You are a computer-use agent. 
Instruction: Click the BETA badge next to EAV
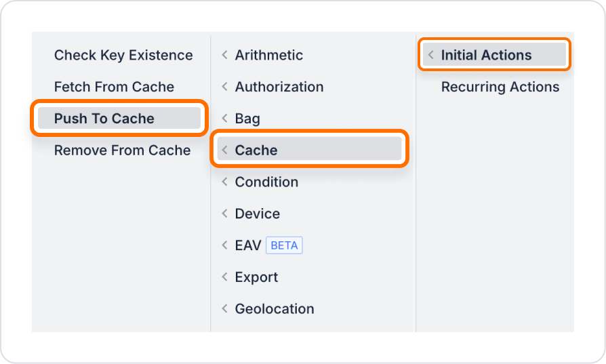point(284,245)
